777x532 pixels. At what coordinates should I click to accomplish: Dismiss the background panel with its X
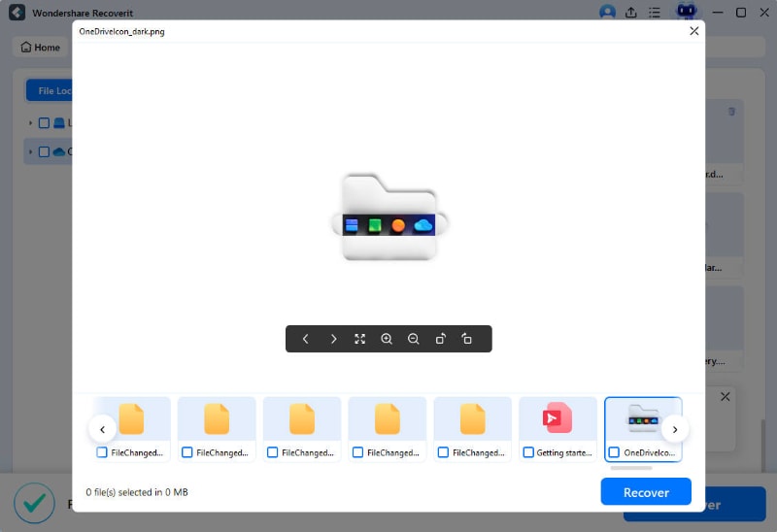725,397
